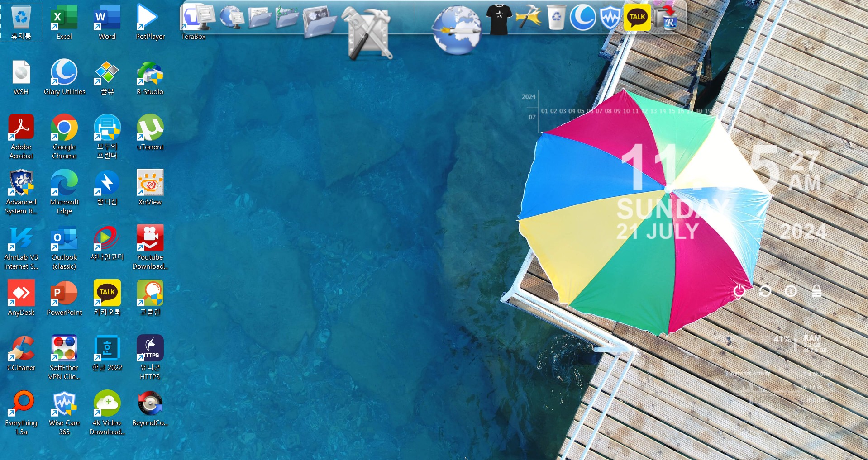Launch the Glary crescent icon in the dock
Image resolution: width=868 pixels, height=460 pixels.
[583, 18]
